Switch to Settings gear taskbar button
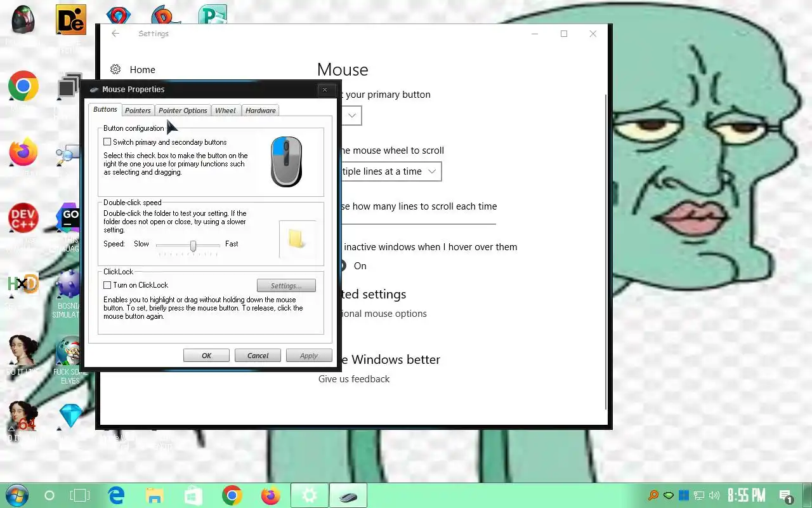Viewport: 812px width, 508px height. pos(310,495)
